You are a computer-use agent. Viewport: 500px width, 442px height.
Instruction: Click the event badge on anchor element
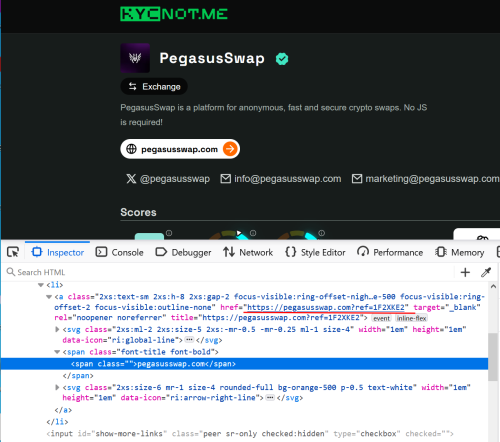381,318
